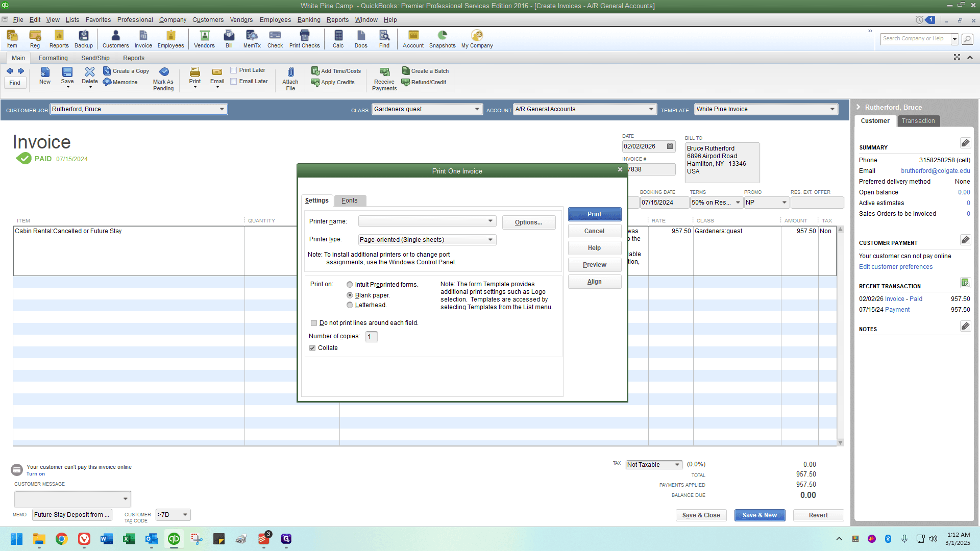Open the Lists menu
This screenshot has width=980, height=551.
[x=72, y=20]
